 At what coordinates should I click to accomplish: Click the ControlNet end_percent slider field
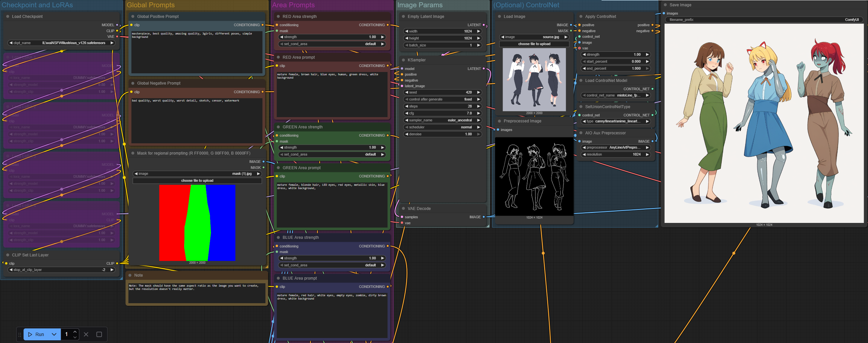tap(615, 68)
